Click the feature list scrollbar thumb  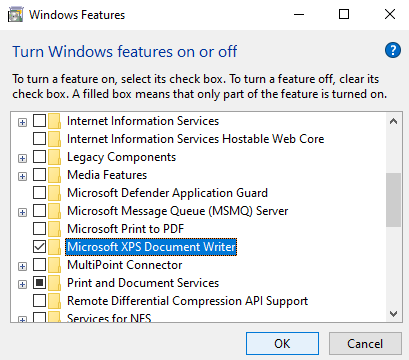[x=393, y=200]
